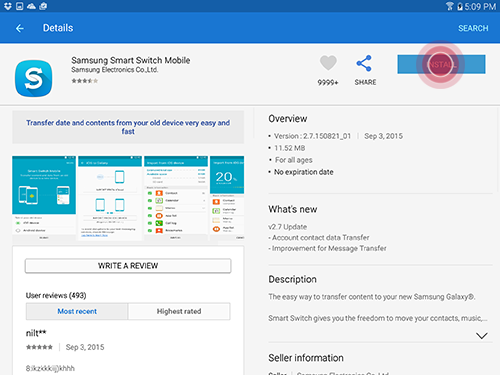Tap the What's new heading
The image size is (500, 375).
click(293, 209)
